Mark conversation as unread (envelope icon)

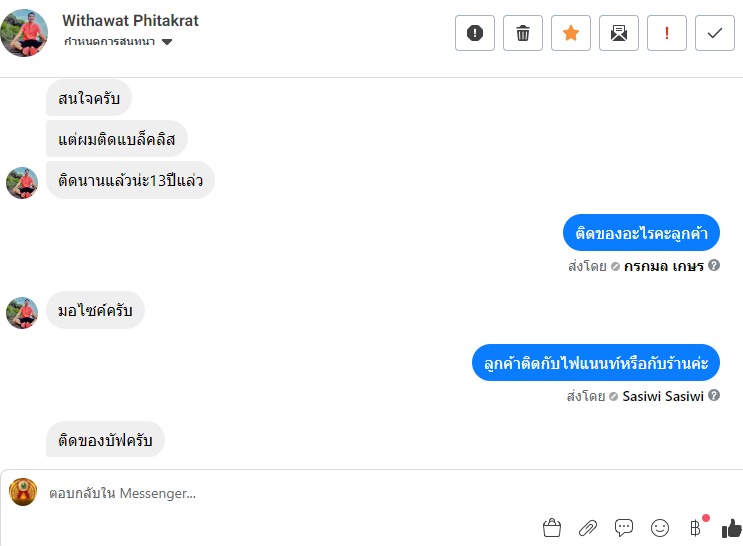[619, 33]
